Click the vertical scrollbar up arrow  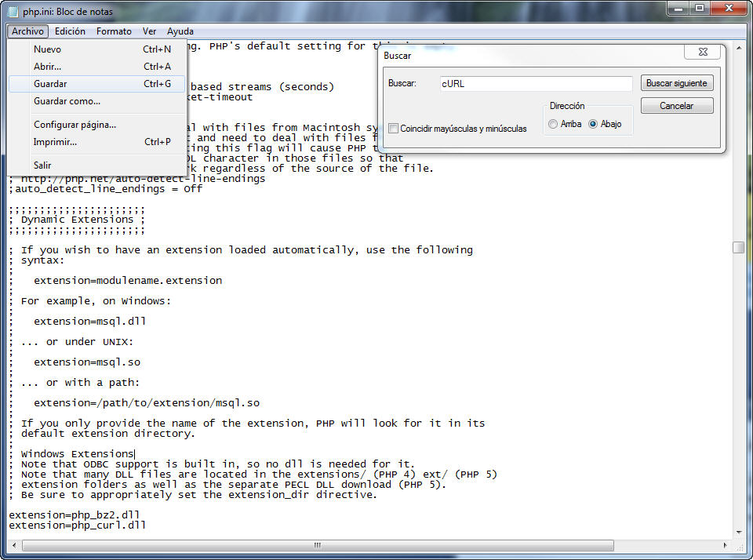click(738, 46)
